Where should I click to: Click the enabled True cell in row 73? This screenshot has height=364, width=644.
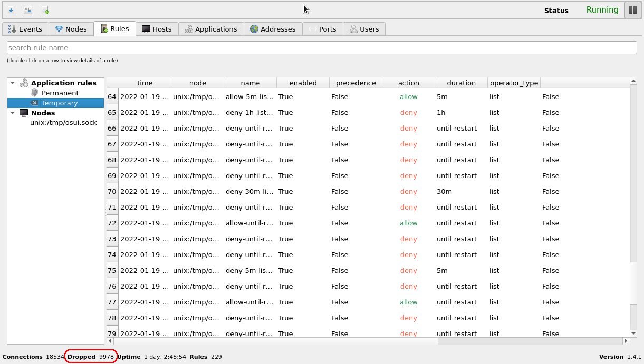tap(303, 239)
